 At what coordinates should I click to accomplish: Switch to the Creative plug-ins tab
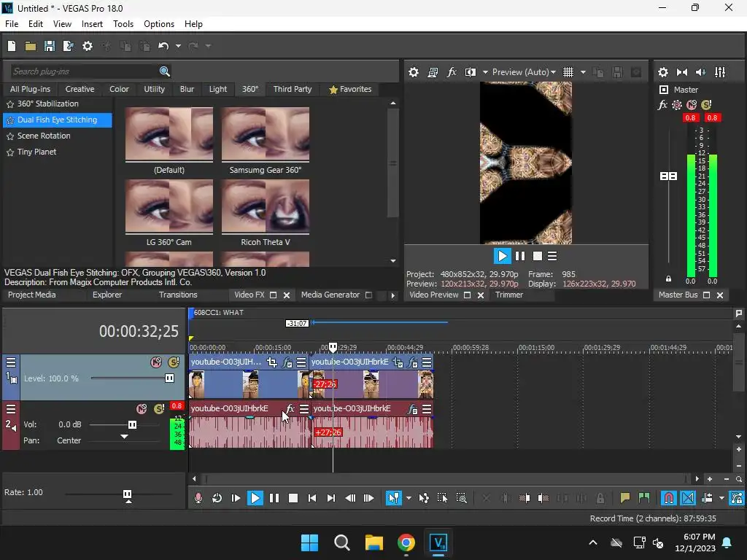tap(80, 89)
